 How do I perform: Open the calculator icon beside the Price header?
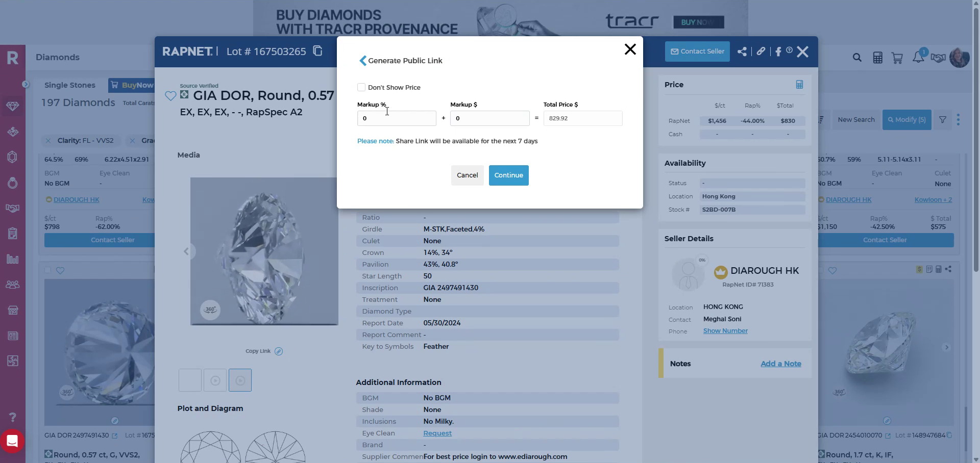[799, 84]
